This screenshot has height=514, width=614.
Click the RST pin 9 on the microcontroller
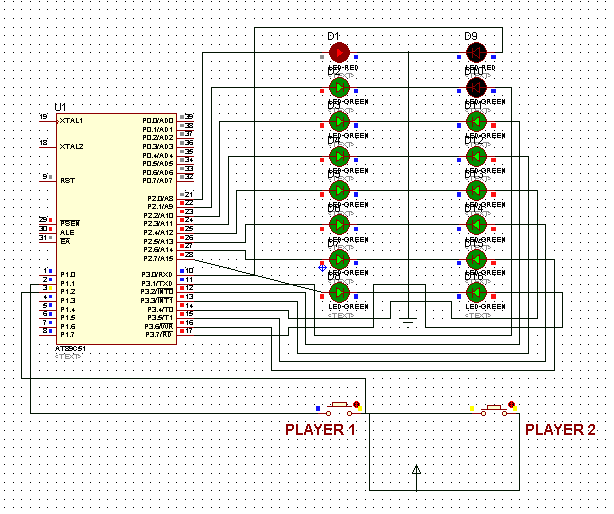tap(44, 180)
